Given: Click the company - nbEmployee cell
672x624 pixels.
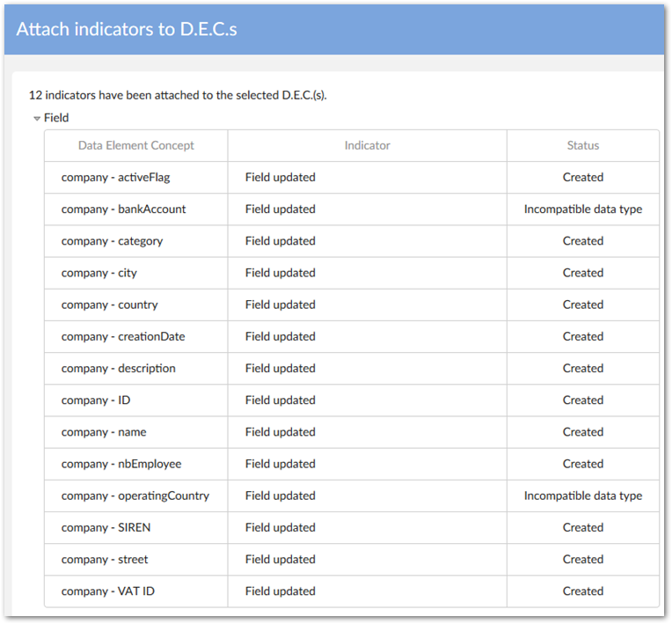Looking at the screenshot, I should point(121,464).
